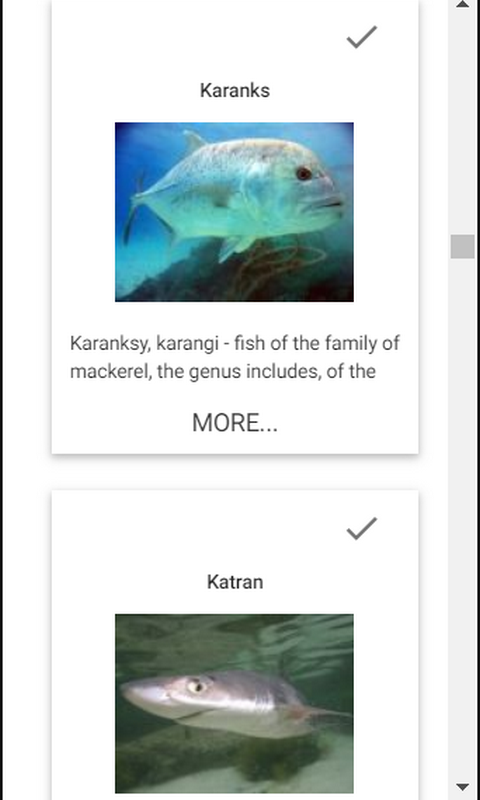Select the Karanks card title
This screenshot has width=480, height=800.
pos(235,90)
